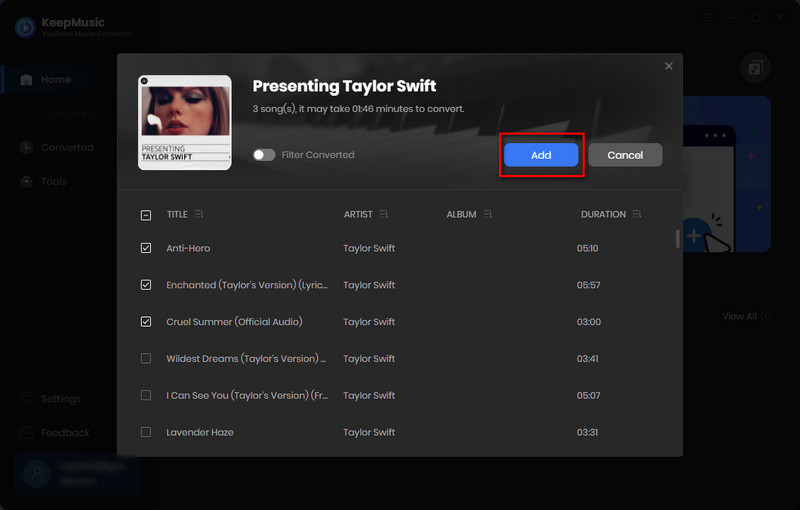The width and height of the screenshot is (800, 510).
Task: Click the user account avatar icon
Action: tap(37, 474)
